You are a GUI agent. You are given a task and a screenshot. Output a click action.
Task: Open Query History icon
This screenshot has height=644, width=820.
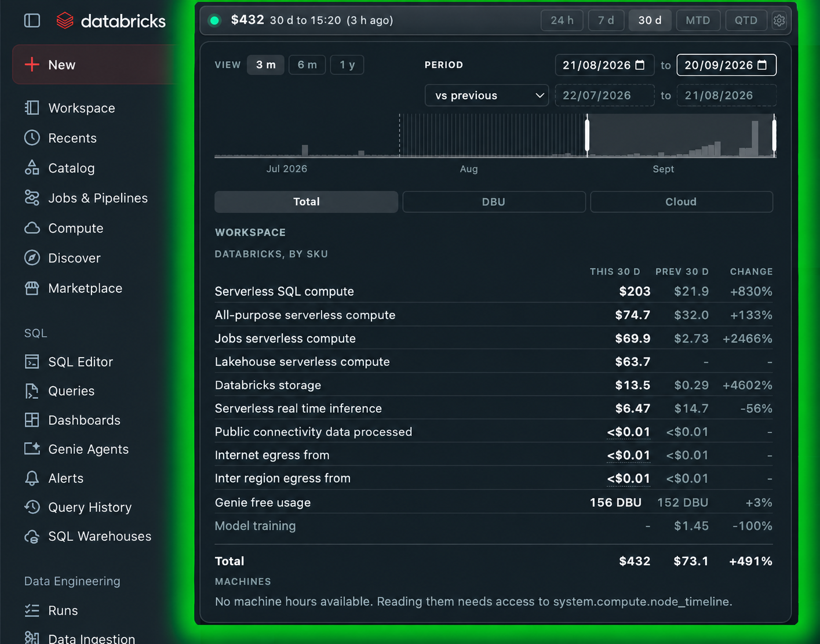(x=32, y=507)
